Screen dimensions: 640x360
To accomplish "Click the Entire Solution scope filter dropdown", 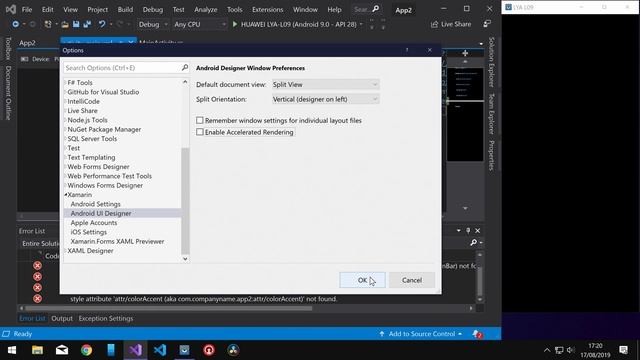I will (x=40, y=243).
